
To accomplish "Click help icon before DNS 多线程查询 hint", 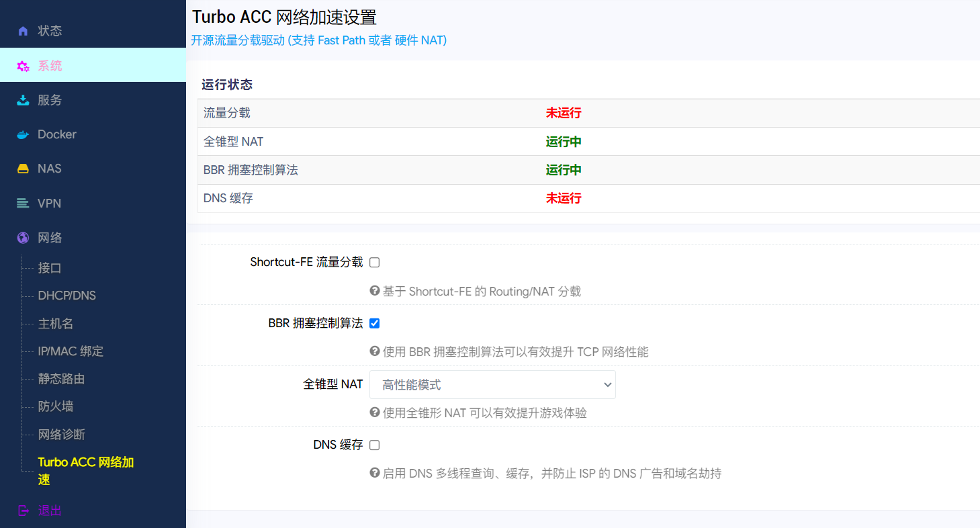I will coord(375,473).
